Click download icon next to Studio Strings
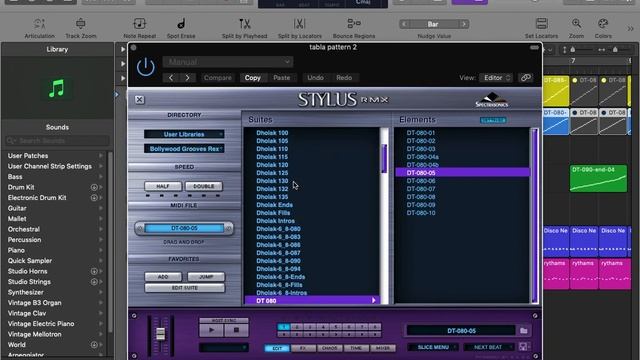The height and width of the screenshot is (360, 640). pyautogui.click(x=94, y=282)
